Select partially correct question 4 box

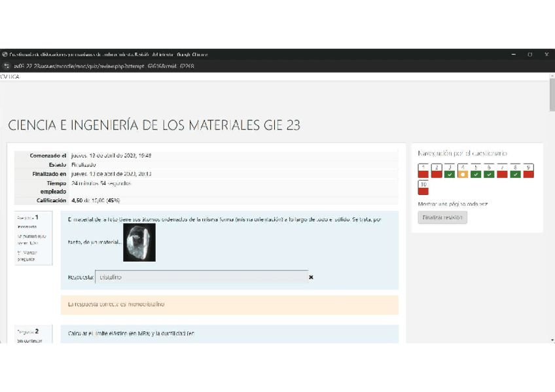click(x=463, y=171)
